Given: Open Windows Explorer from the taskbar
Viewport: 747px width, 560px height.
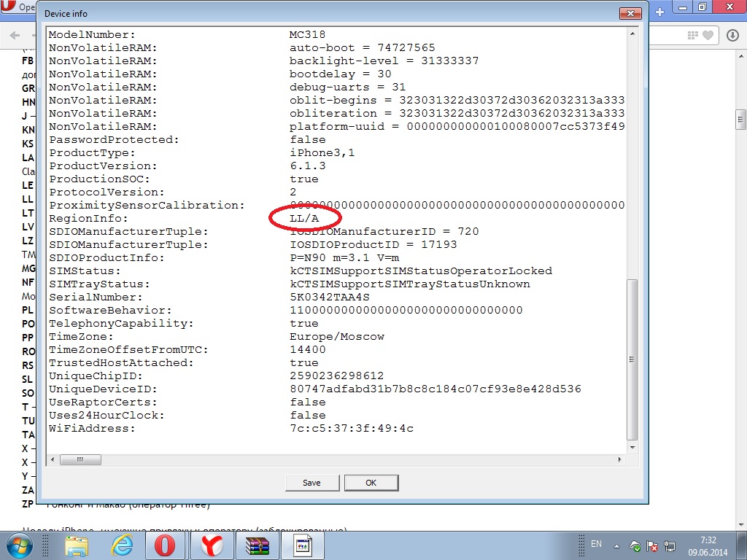Looking at the screenshot, I should click(77, 545).
